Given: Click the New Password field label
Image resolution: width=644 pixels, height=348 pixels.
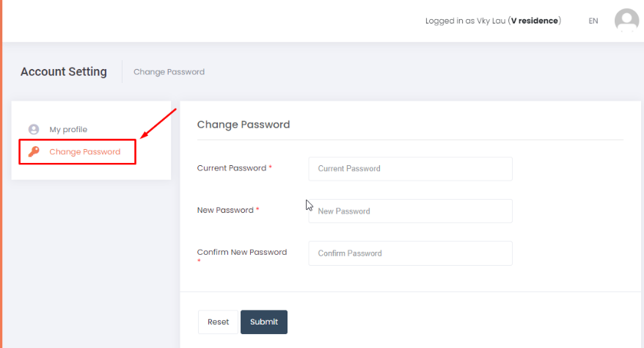Looking at the screenshot, I should pyautogui.click(x=225, y=210).
